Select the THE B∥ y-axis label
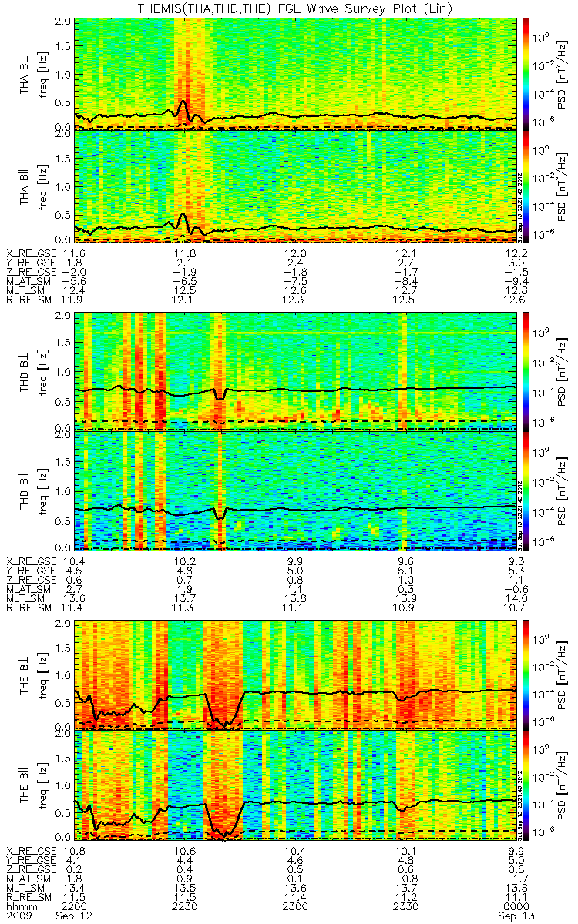 (x=25, y=785)
